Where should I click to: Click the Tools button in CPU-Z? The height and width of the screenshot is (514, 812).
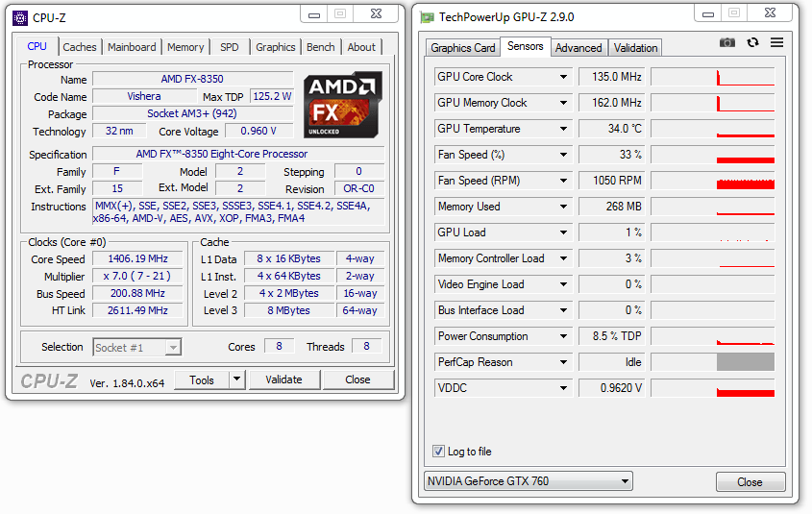coord(202,379)
